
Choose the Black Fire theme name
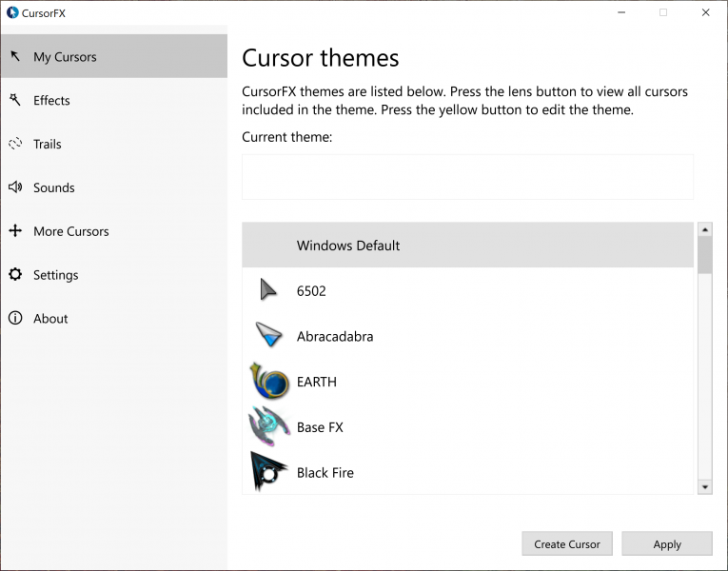pyautogui.click(x=325, y=473)
